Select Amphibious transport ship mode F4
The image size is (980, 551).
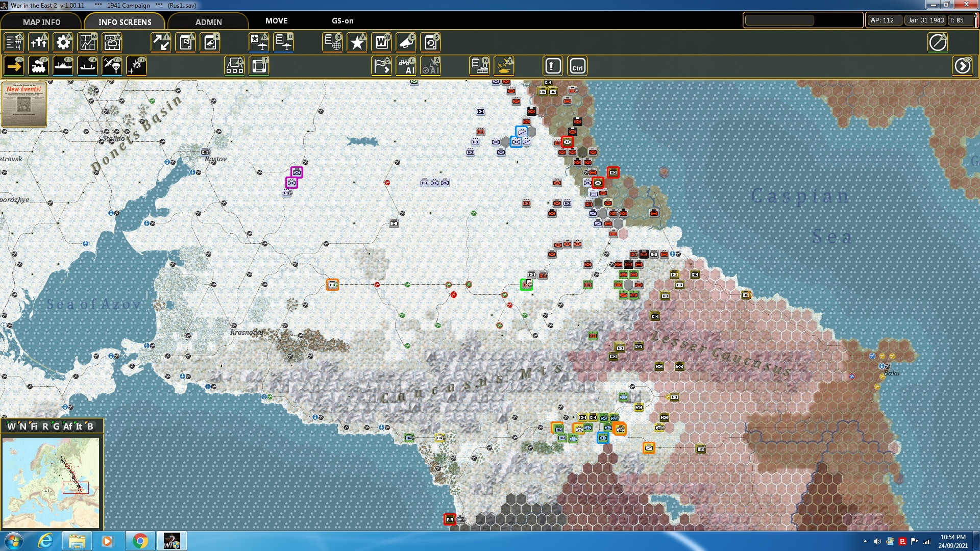[88, 66]
